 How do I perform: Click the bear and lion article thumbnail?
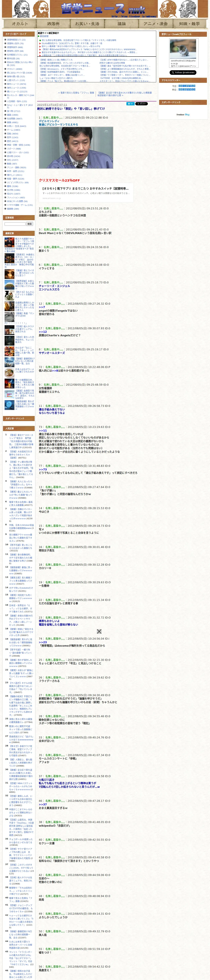(9, 274)
